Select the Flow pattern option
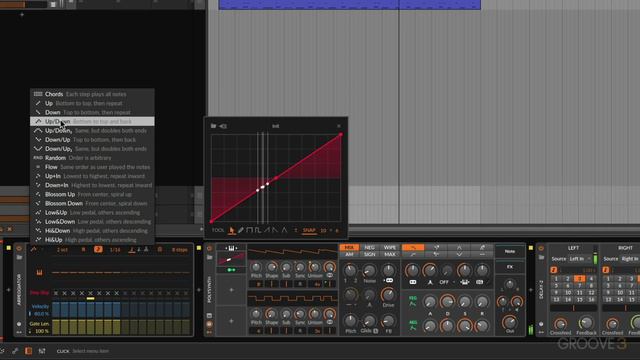640x360 pixels. tap(92, 167)
